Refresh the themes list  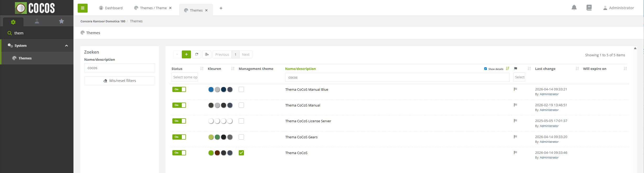click(x=196, y=54)
